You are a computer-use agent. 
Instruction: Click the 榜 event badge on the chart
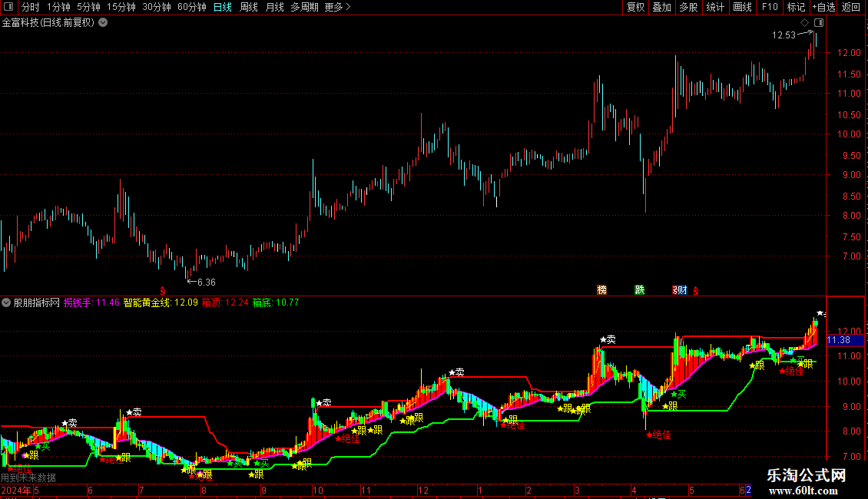(x=601, y=290)
